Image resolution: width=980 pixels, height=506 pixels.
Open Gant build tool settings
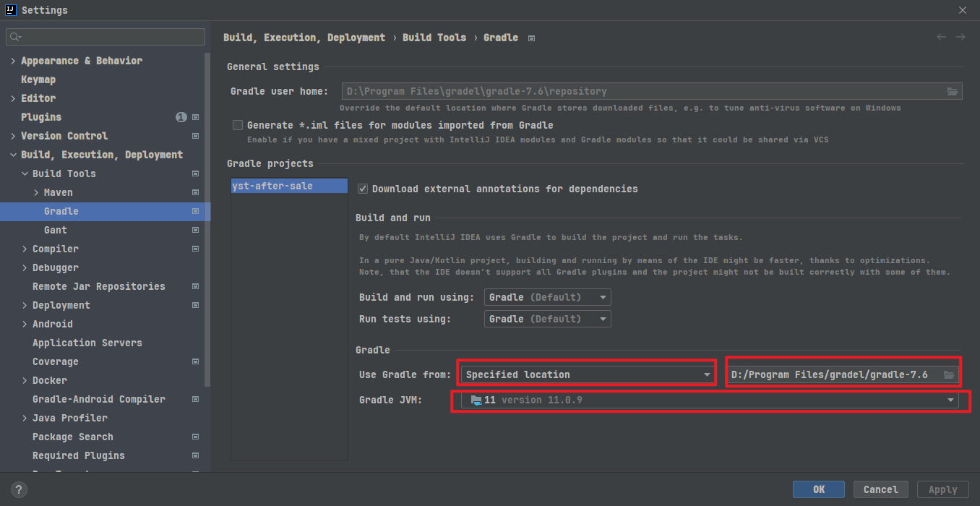coord(56,230)
